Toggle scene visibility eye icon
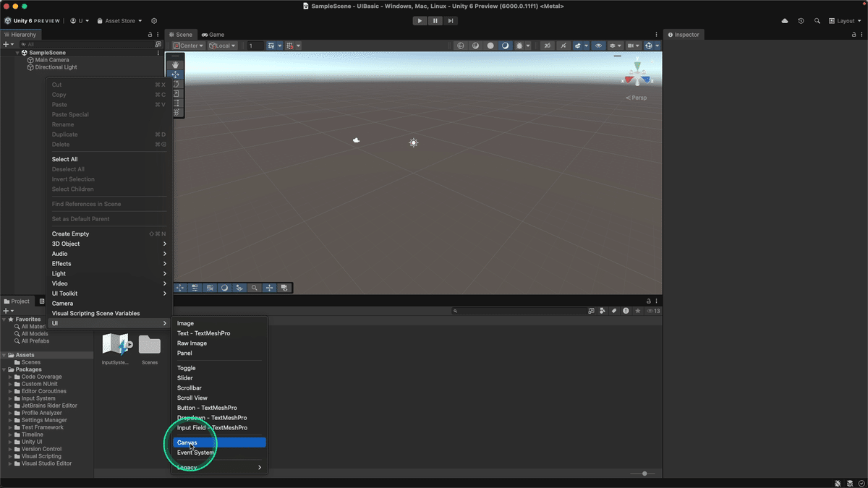The height and width of the screenshot is (488, 868). coord(598,46)
